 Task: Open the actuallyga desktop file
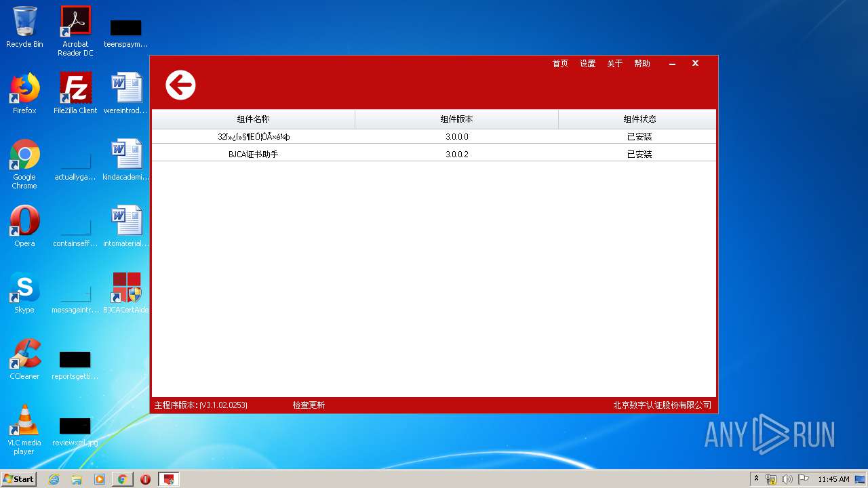75,165
